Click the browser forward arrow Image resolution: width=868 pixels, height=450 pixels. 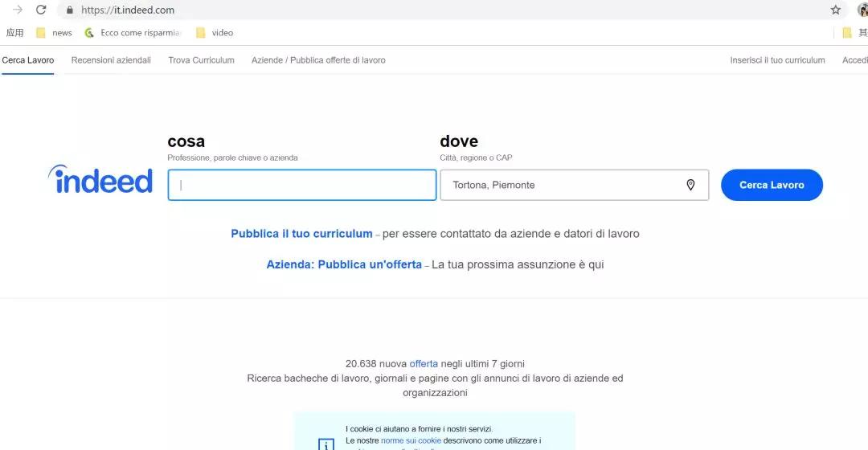tap(18, 10)
